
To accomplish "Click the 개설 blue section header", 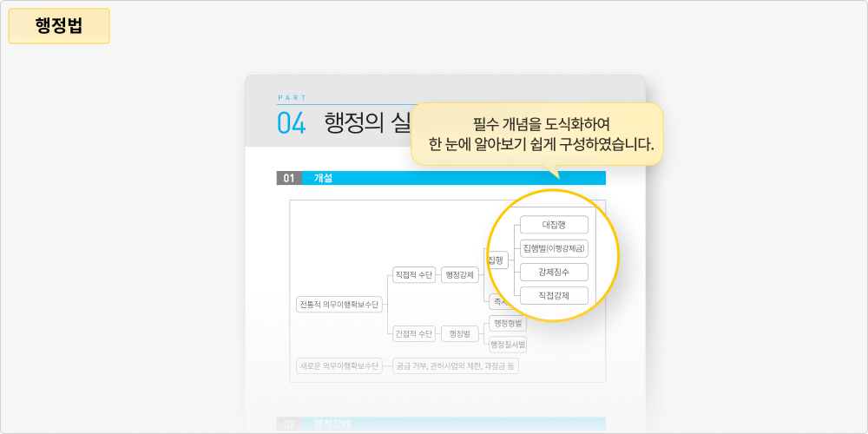I will point(453,178).
